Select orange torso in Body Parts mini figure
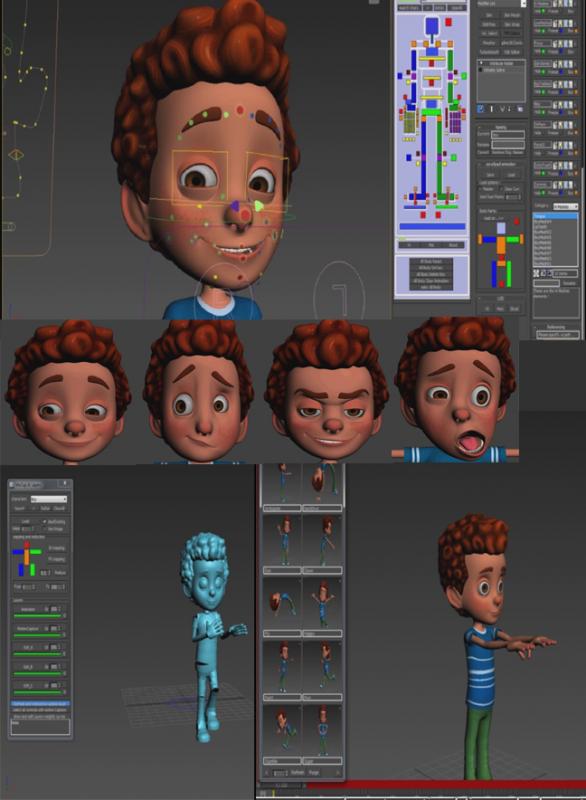This screenshot has width=586, height=800. click(501, 244)
